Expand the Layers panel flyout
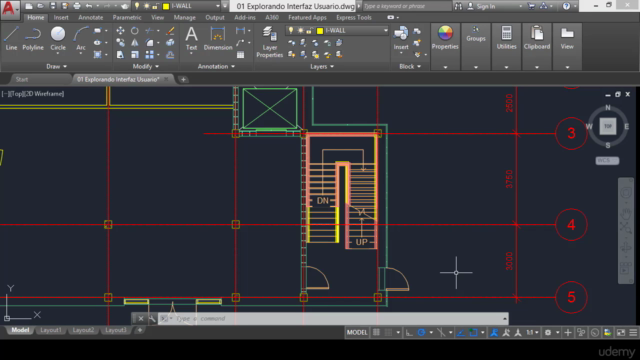 322,66
